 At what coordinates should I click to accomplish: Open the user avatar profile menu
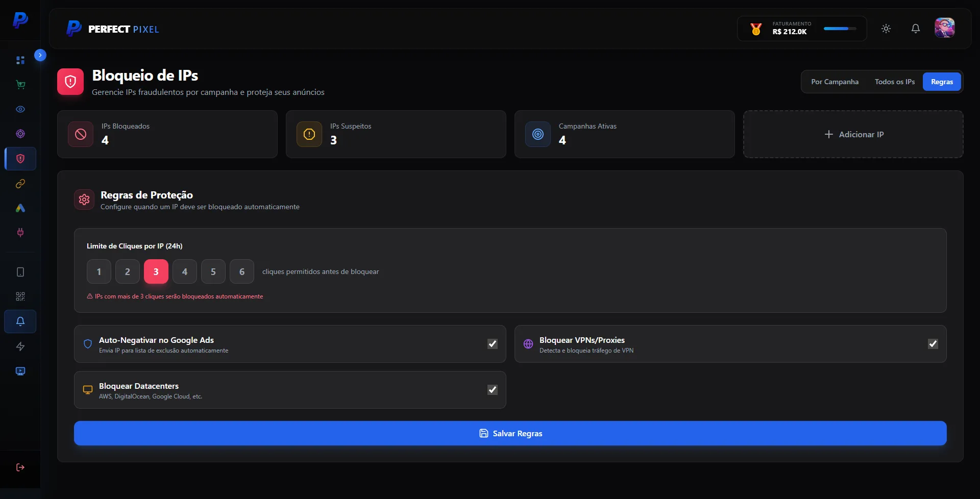point(944,28)
